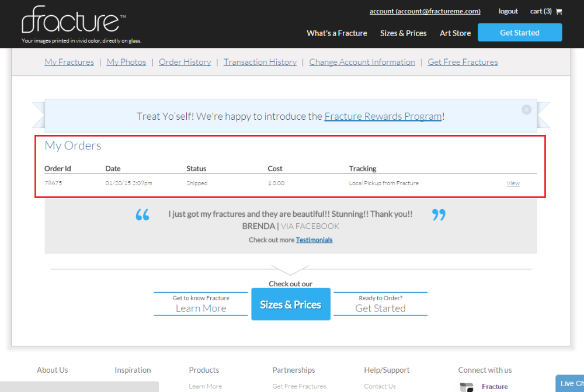This screenshot has height=392, width=584.
Task: Click Help/Support footer heading
Action: click(387, 370)
